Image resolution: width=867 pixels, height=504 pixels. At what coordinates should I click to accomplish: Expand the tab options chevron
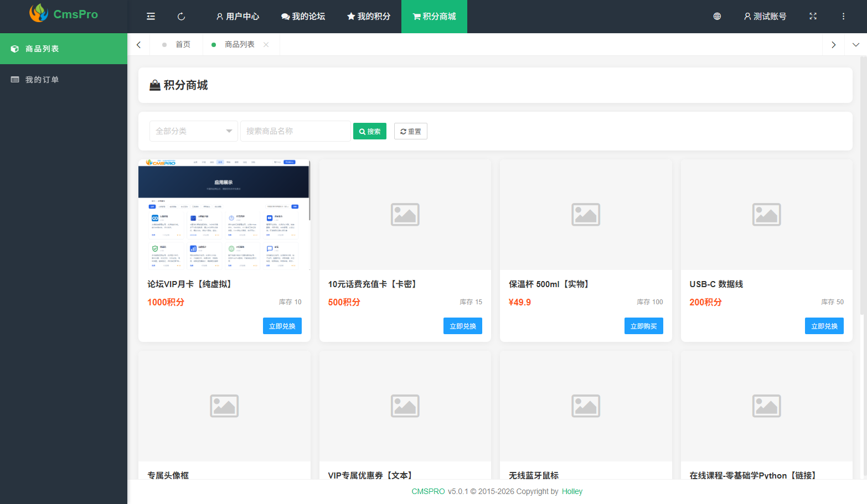[x=855, y=45]
